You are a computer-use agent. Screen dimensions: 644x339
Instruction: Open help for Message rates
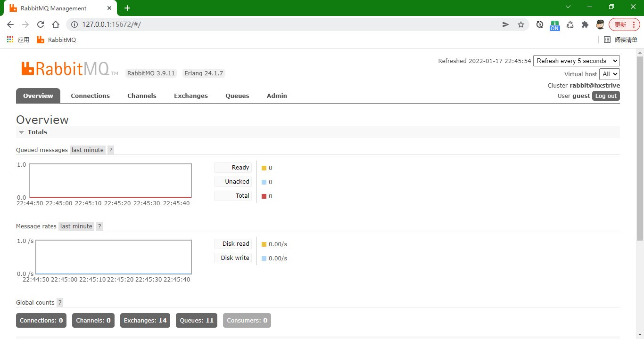point(99,226)
